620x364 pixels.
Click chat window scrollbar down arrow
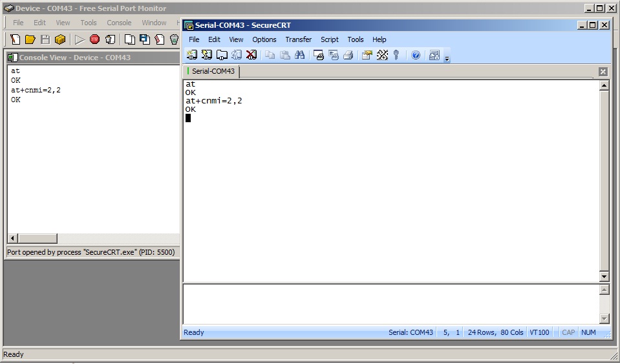(604, 319)
